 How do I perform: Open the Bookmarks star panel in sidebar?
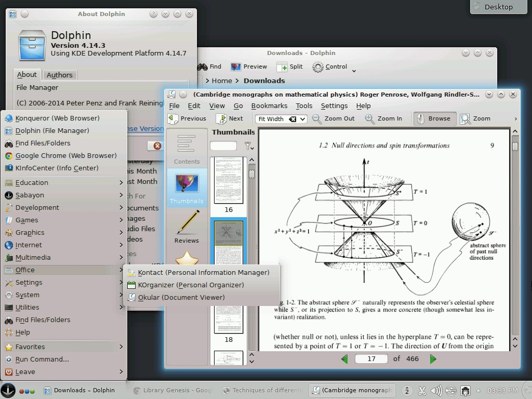pyautogui.click(x=187, y=258)
